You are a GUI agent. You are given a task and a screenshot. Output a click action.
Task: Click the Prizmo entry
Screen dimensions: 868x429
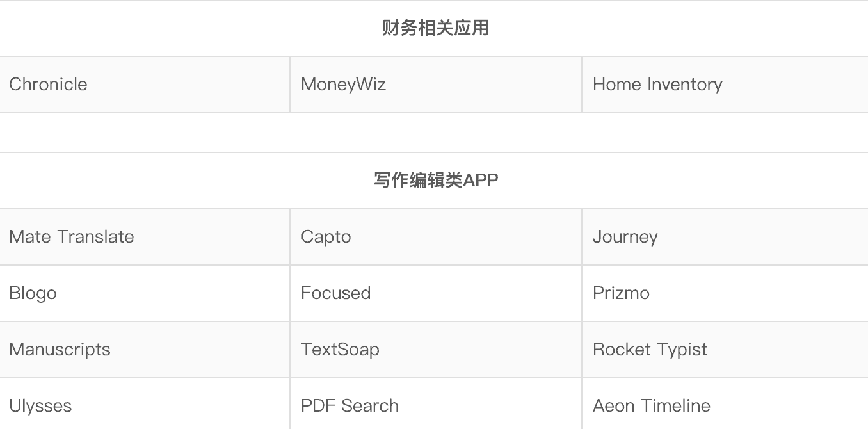click(621, 293)
